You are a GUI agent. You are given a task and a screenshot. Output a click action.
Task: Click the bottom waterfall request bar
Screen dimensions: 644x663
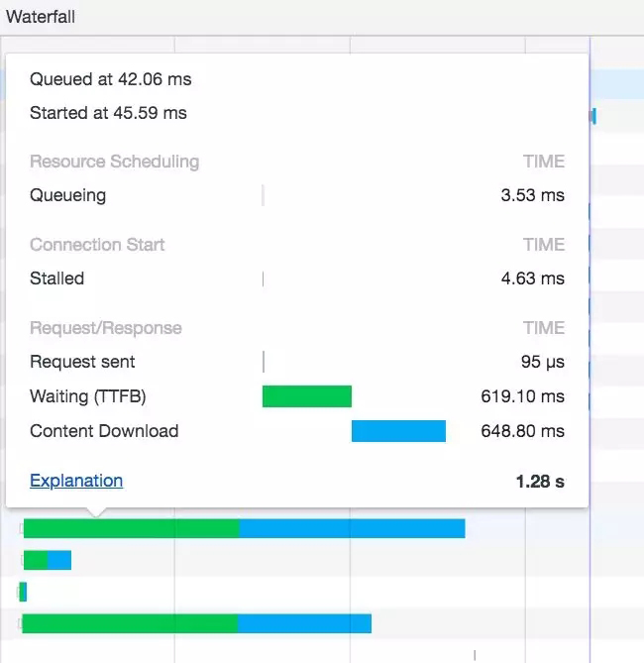click(196, 623)
